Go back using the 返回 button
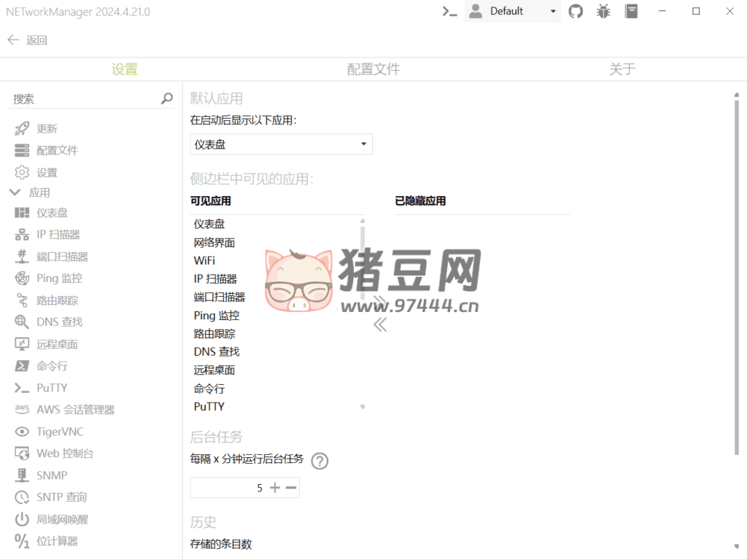 28,40
